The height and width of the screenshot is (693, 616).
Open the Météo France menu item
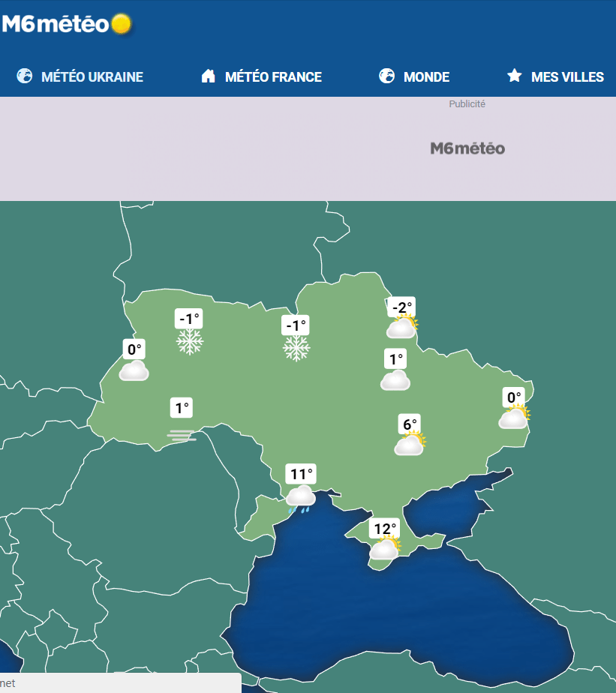coord(273,77)
